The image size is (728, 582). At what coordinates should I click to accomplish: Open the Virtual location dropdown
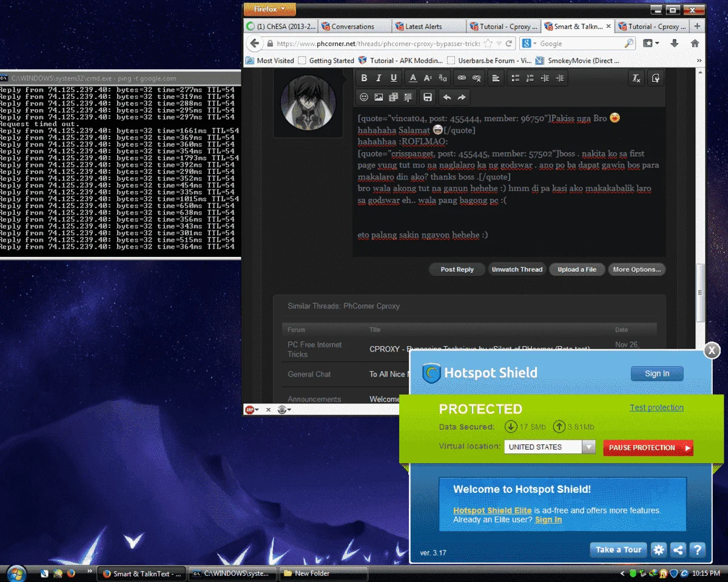(x=550, y=447)
